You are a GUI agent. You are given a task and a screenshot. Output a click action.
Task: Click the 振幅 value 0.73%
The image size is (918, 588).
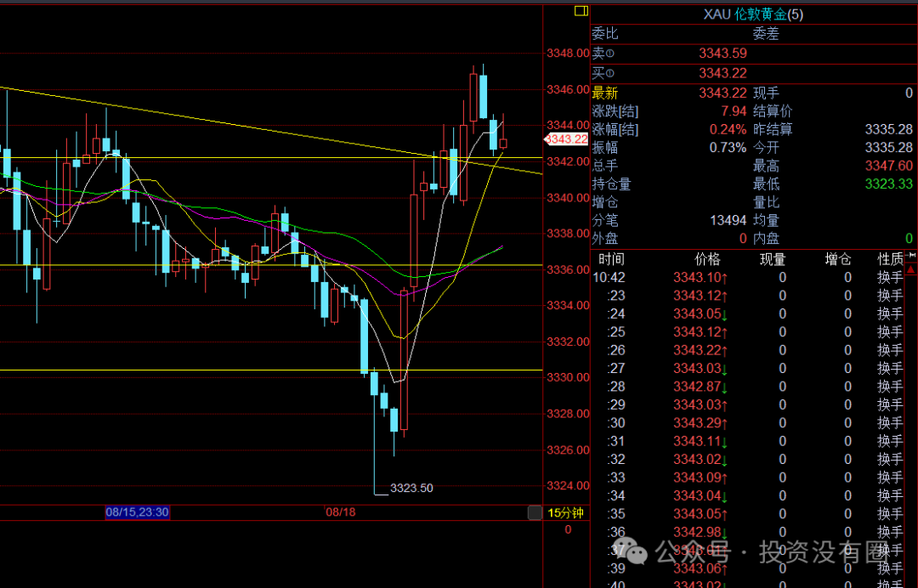pyautogui.click(x=728, y=148)
